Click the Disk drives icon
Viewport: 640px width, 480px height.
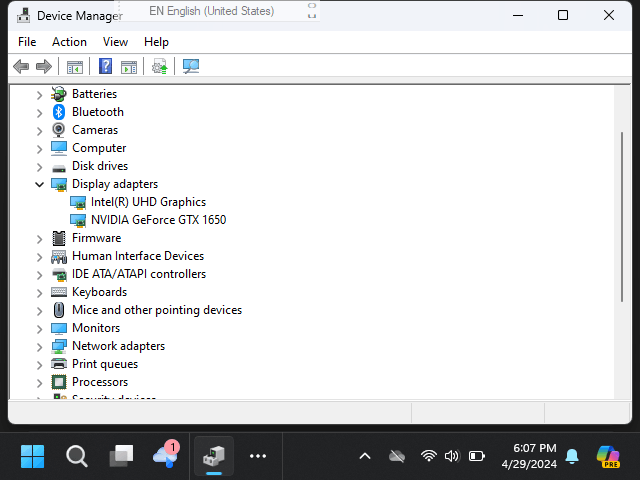click(59, 167)
